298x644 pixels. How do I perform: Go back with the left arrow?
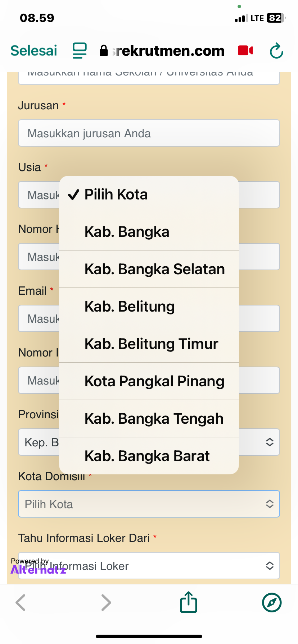(21, 602)
